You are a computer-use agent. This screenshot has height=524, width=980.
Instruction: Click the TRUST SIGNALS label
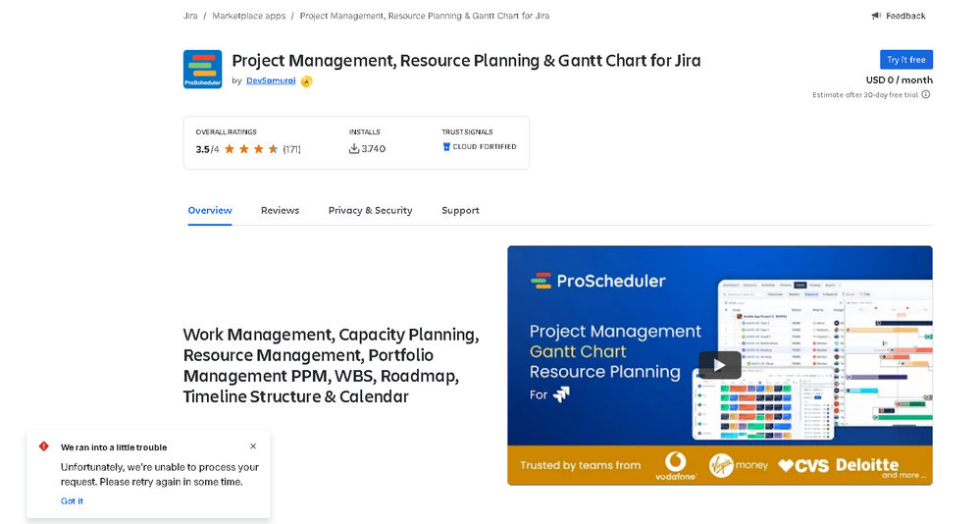(467, 131)
